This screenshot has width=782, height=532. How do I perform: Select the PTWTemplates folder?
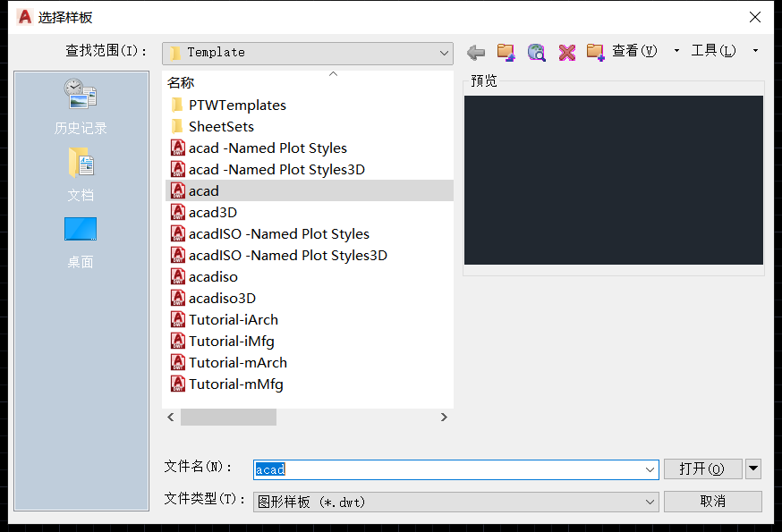(x=237, y=106)
